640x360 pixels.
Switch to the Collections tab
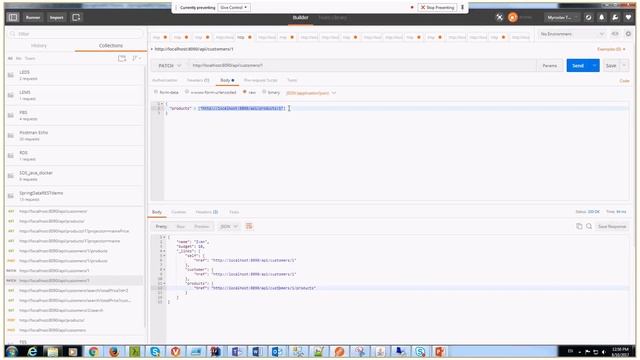click(x=111, y=46)
